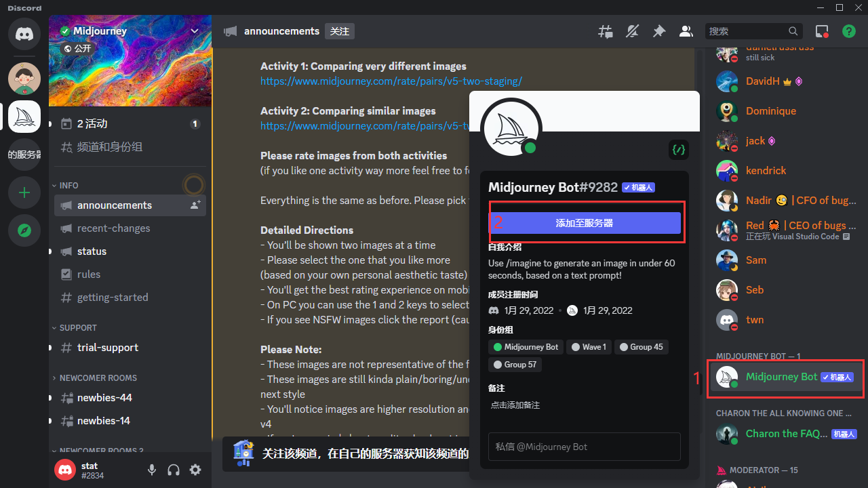Screen dimensions: 868x488
Task: Click Midjourney Bot#9282 name in profile
Action: click(553, 187)
